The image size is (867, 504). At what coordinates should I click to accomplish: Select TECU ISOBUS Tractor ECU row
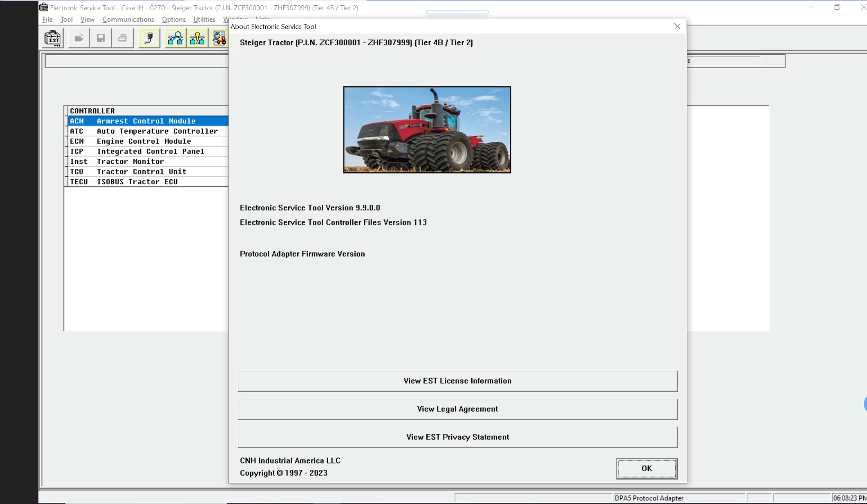pos(148,182)
